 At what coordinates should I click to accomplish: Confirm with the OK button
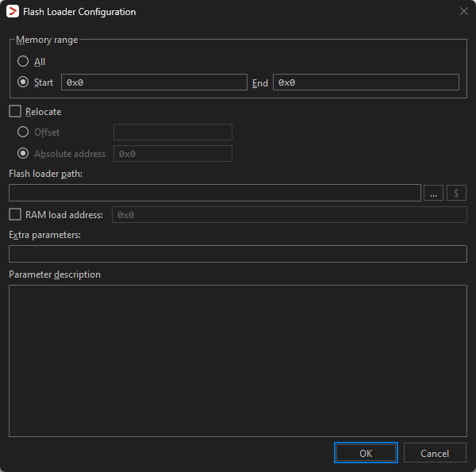coord(366,453)
